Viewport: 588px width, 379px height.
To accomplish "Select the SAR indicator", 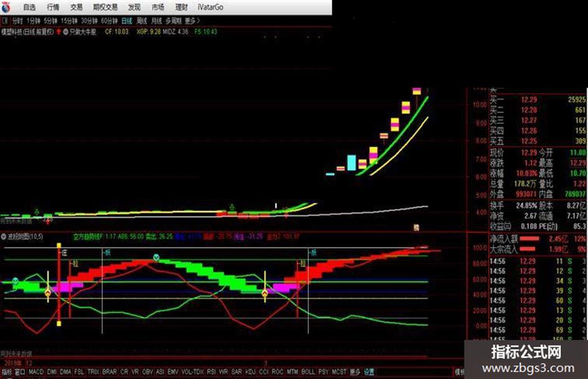I will [236, 372].
